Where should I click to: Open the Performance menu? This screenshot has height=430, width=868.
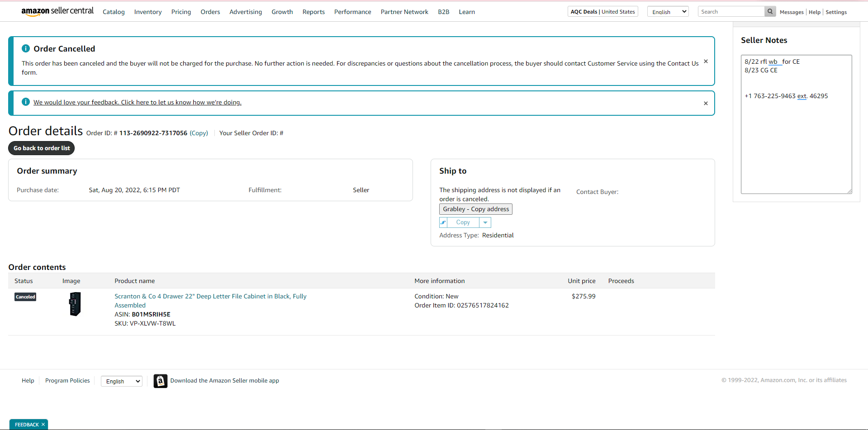pos(353,12)
